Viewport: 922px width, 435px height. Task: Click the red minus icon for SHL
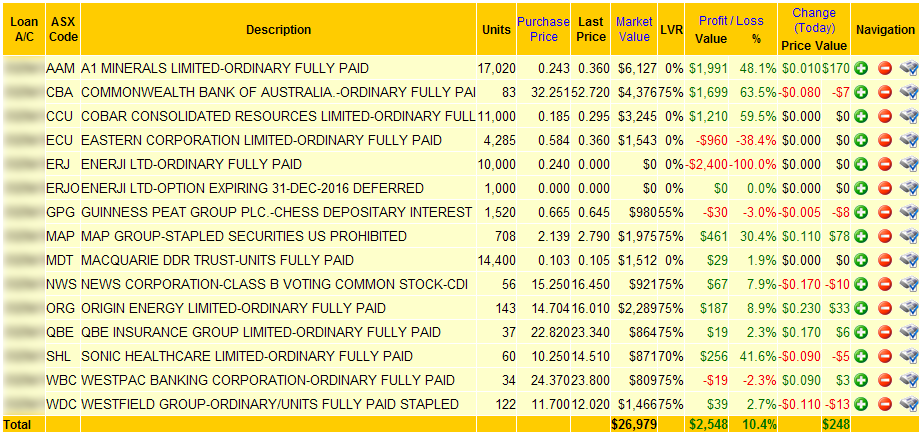click(x=885, y=356)
